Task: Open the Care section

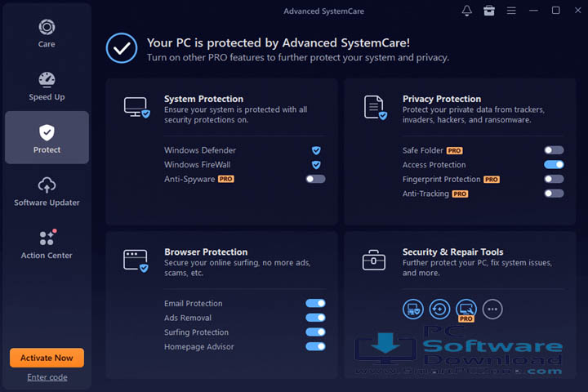Action: [47, 33]
